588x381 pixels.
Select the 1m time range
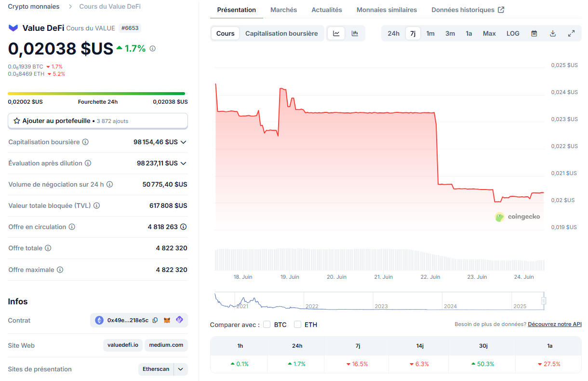coord(430,33)
